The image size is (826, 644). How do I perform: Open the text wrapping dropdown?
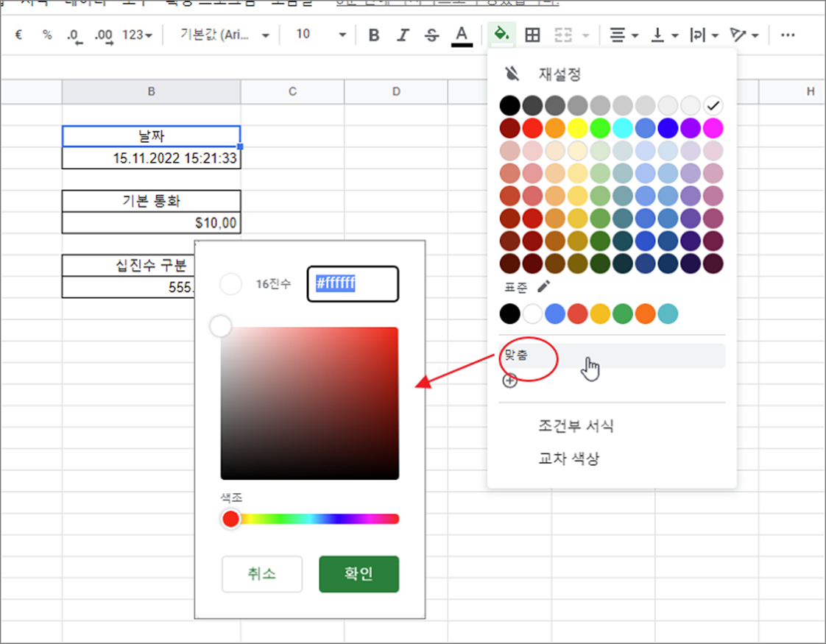(x=705, y=35)
